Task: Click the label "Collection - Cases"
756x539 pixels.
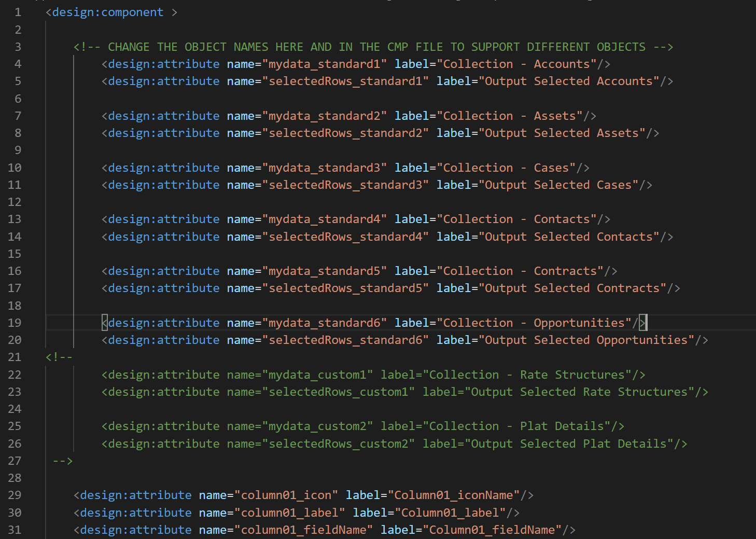Action: pos(507,168)
